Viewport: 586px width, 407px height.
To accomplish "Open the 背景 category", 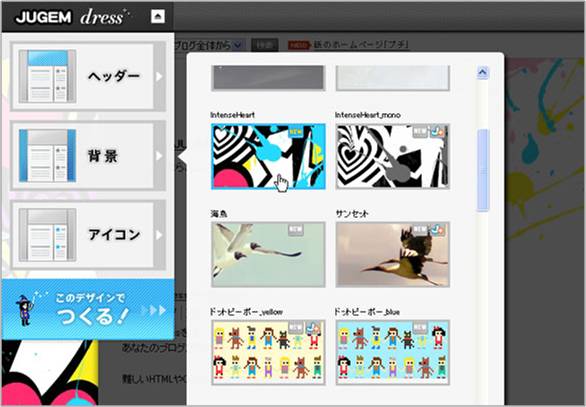I will (88, 155).
